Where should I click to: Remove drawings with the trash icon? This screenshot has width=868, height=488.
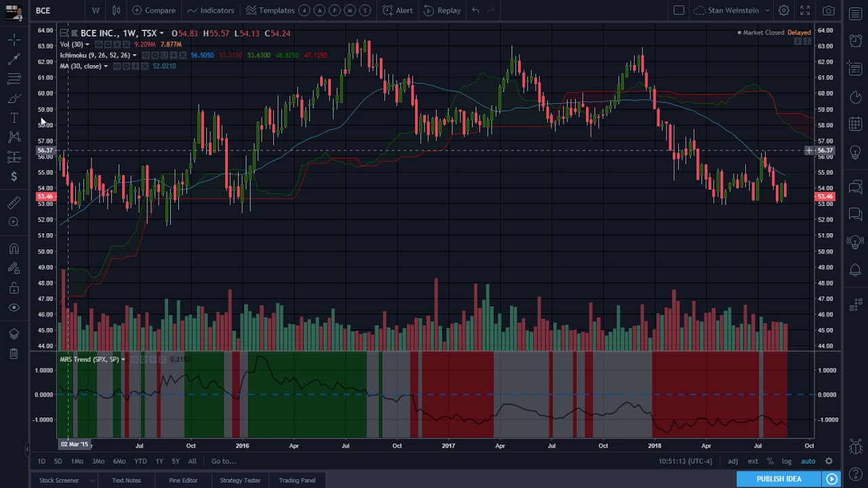click(x=14, y=354)
